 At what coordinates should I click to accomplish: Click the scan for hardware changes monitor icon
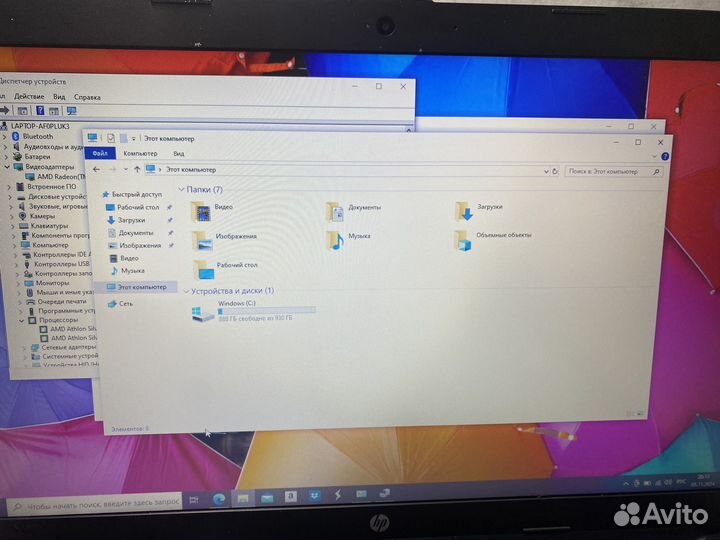(x=71, y=111)
